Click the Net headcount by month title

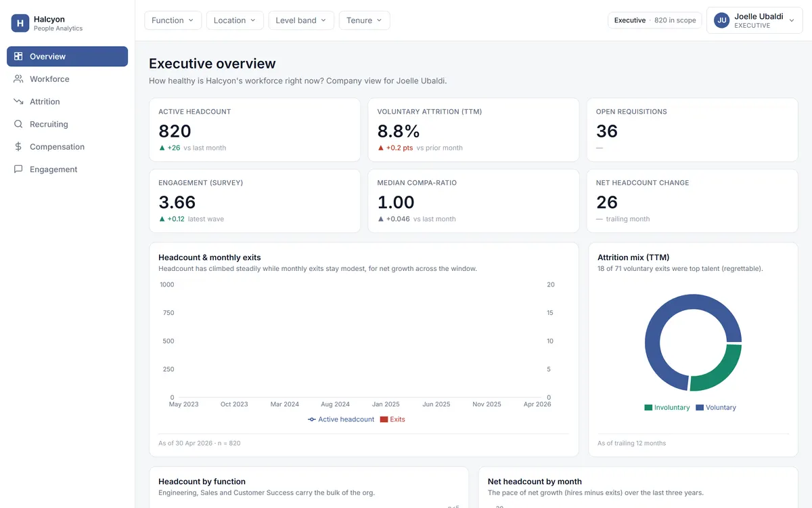pyautogui.click(x=535, y=482)
